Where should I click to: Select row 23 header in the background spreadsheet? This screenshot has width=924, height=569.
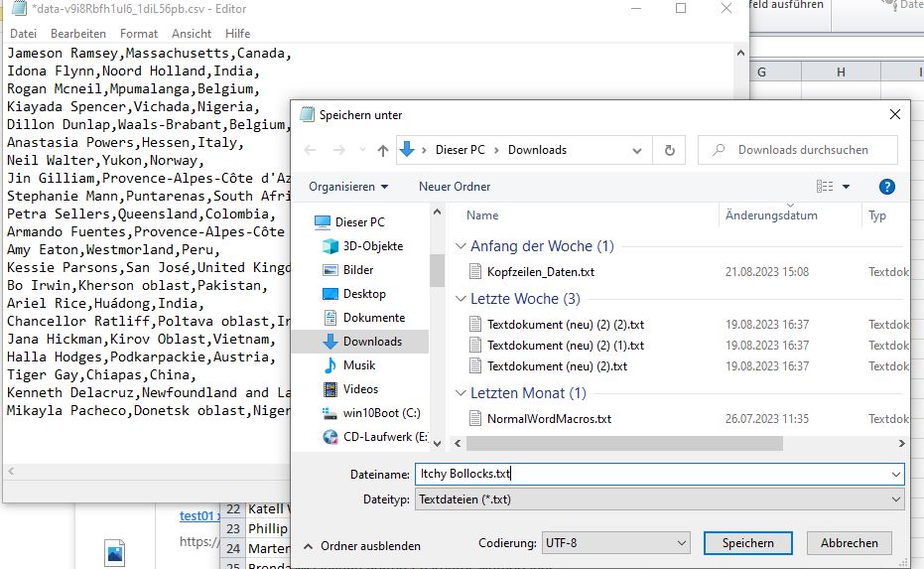[233, 529]
